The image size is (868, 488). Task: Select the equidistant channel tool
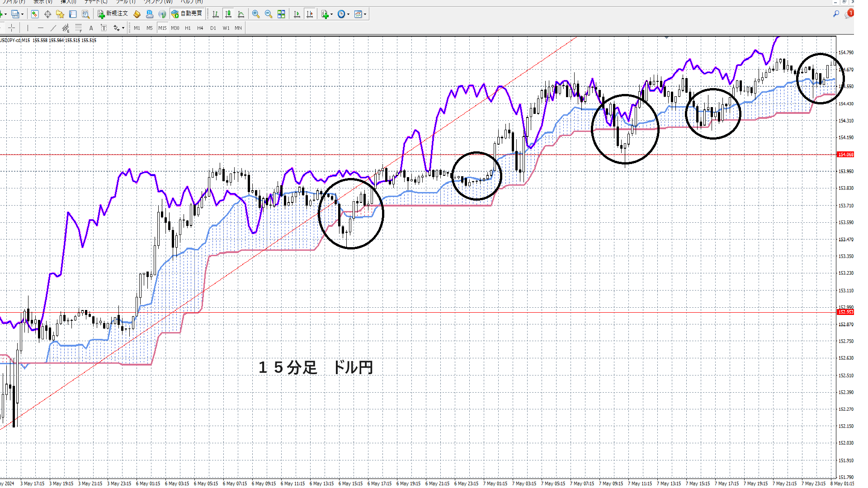point(66,28)
